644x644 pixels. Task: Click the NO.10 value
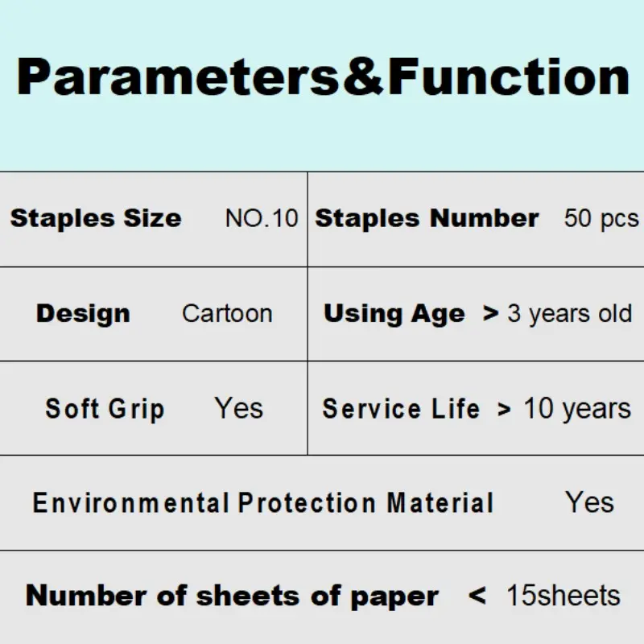(x=262, y=218)
